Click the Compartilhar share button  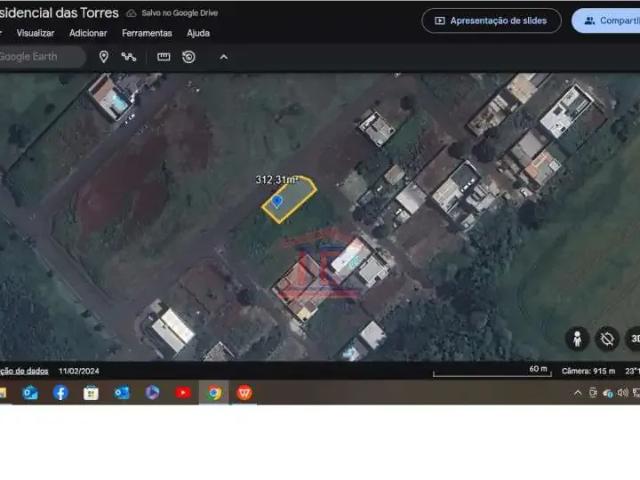pyautogui.click(x=610, y=20)
